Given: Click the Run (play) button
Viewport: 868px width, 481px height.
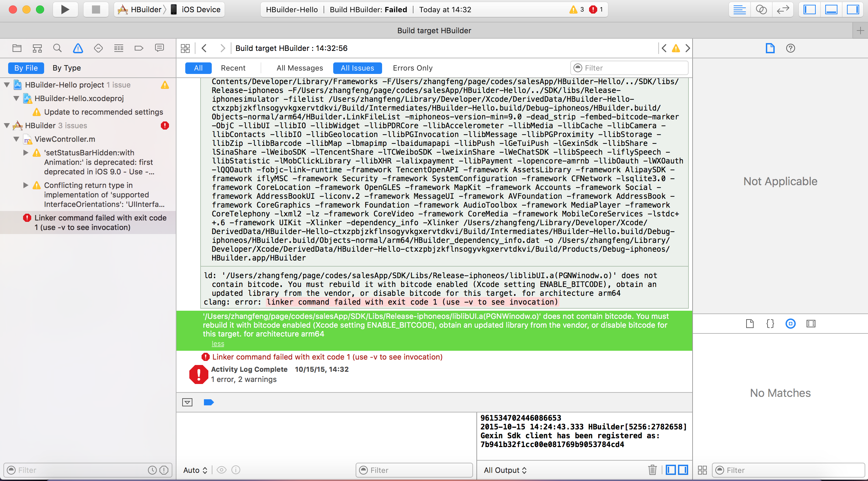Looking at the screenshot, I should [x=65, y=9].
